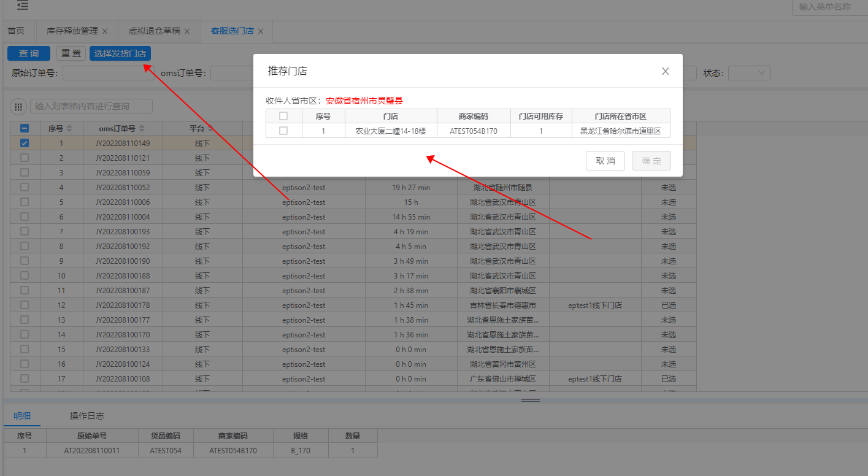Close the 库存释放管理 tab
This screenshot has height=476, width=868.
[105, 31]
